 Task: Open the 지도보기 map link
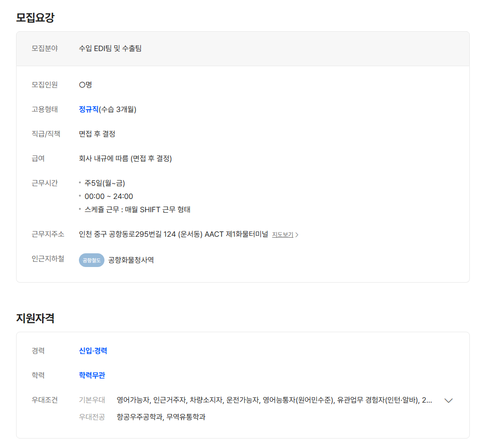tap(283, 234)
